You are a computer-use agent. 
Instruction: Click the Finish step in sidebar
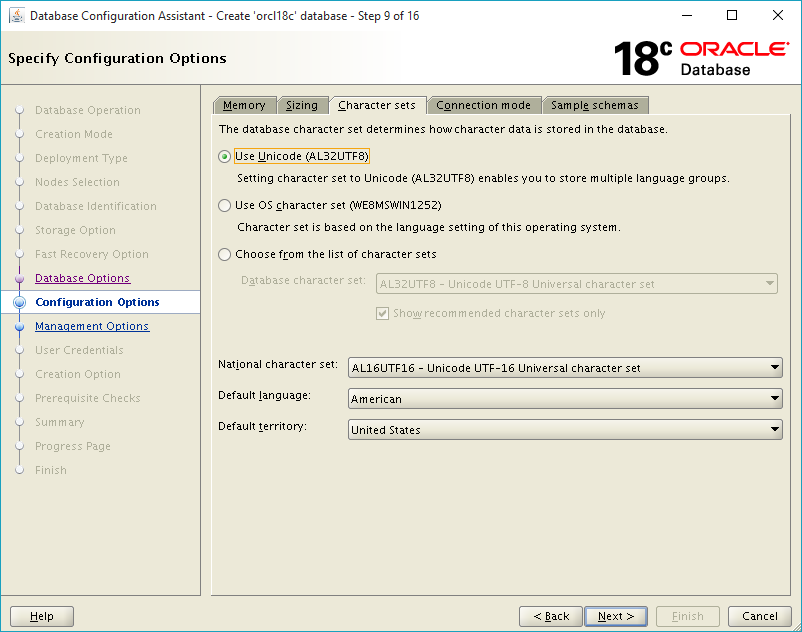pyautogui.click(x=51, y=470)
